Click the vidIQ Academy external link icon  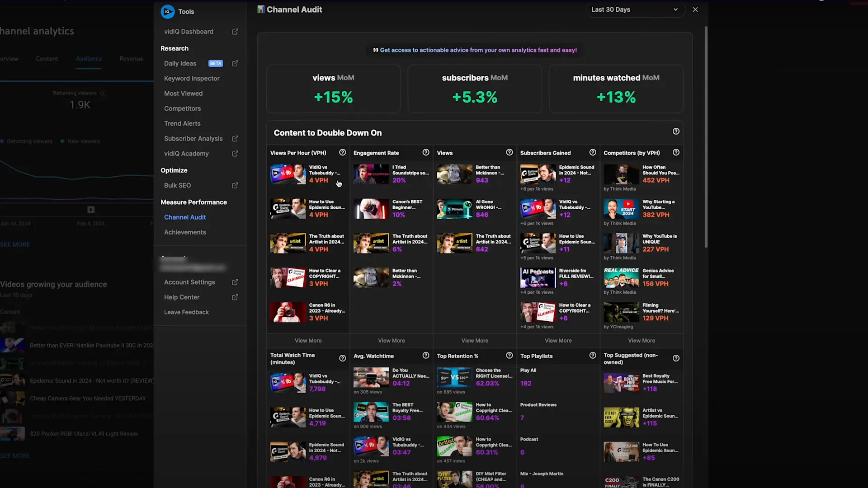point(236,154)
